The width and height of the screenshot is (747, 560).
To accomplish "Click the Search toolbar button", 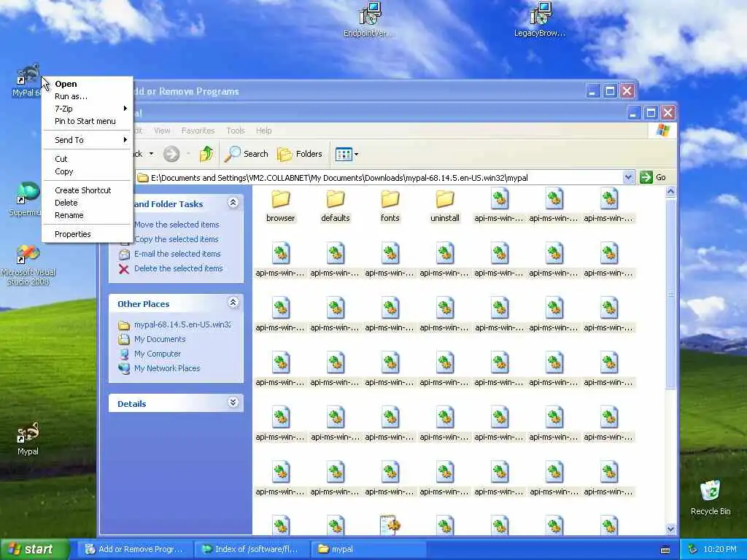I will click(x=247, y=154).
